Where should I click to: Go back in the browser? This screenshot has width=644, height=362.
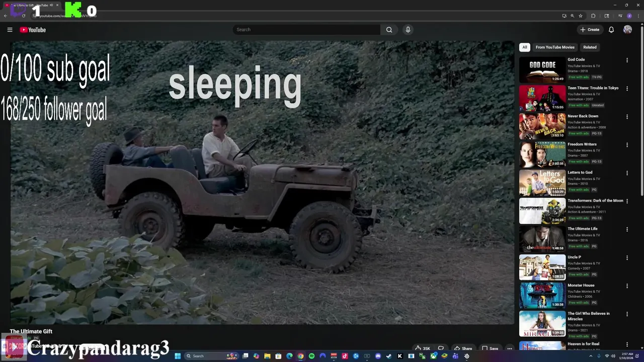tap(6, 16)
